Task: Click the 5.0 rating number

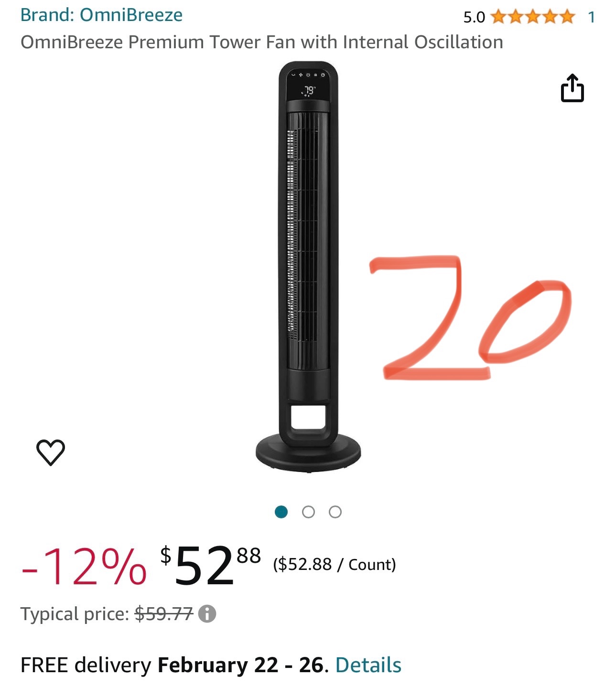Action: 474,17
